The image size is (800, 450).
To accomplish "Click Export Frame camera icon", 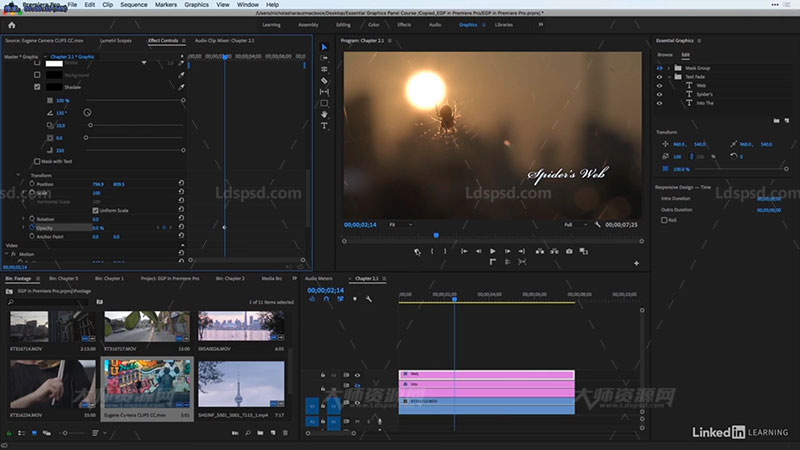I will [569, 251].
